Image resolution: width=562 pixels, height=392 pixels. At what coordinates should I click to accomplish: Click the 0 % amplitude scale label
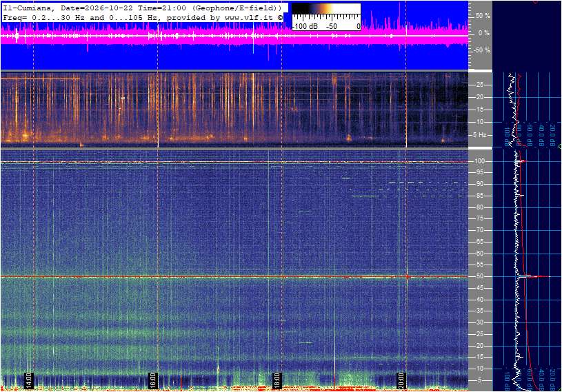pyautogui.click(x=483, y=33)
